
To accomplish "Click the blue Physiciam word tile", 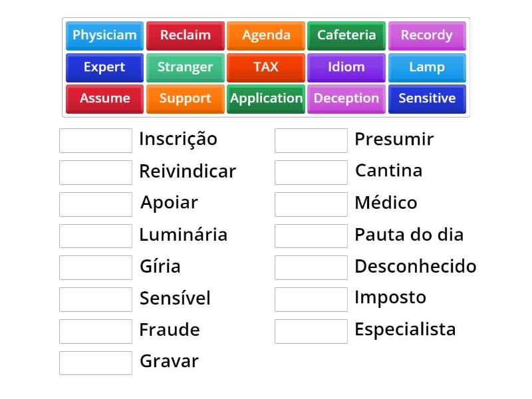I will coord(104,35).
